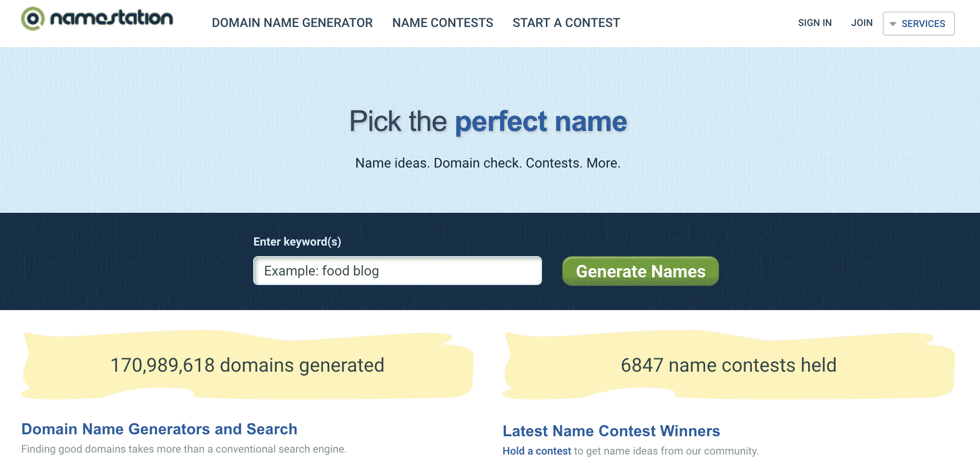The width and height of the screenshot is (980, 468).
Task: Click the green Generate Names button
Action: [640, 271]
